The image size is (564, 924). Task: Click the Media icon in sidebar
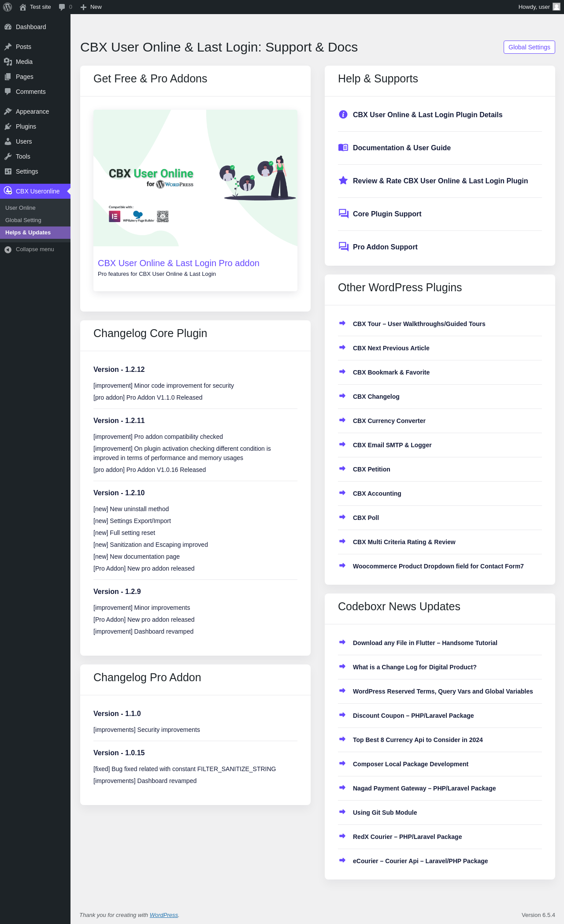click(8, 62)
